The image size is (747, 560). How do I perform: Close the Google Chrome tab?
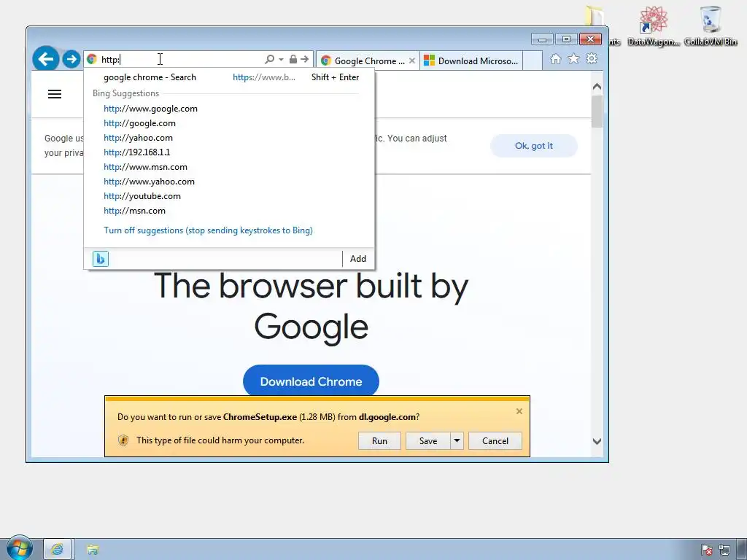412,61
